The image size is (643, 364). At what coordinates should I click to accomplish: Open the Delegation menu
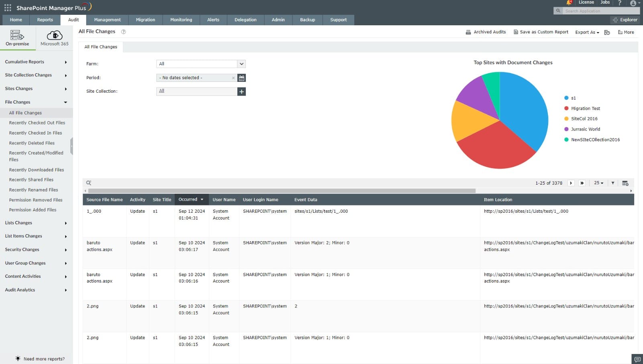click(x=245, y=20)
